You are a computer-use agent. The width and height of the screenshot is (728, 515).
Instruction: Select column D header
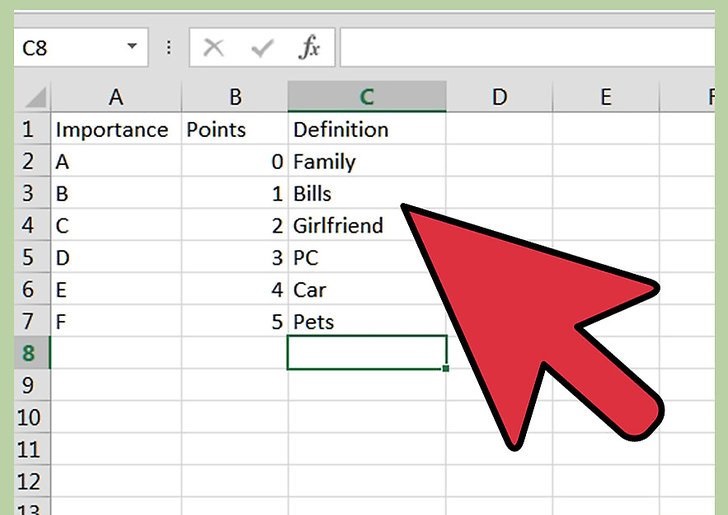(499, 97)
